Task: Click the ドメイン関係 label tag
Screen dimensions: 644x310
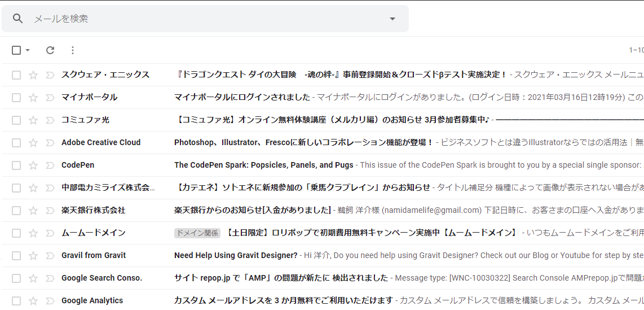Action: [x=197, y=233]
